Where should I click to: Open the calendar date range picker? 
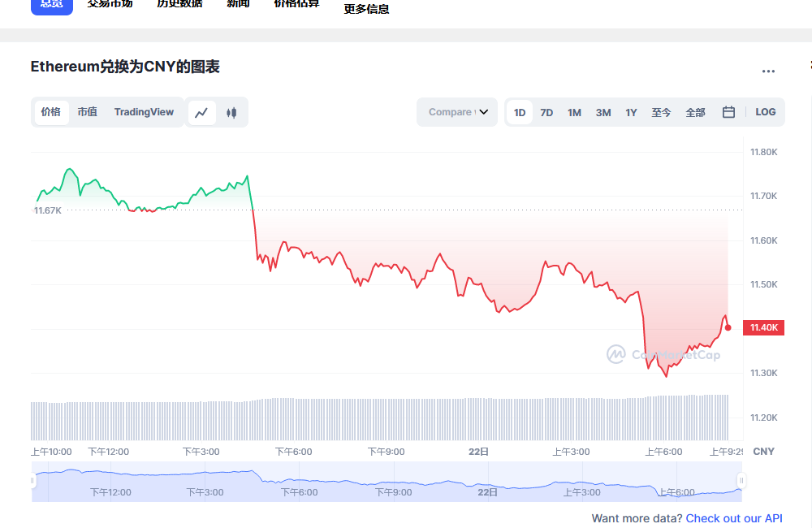click(728, 112)
